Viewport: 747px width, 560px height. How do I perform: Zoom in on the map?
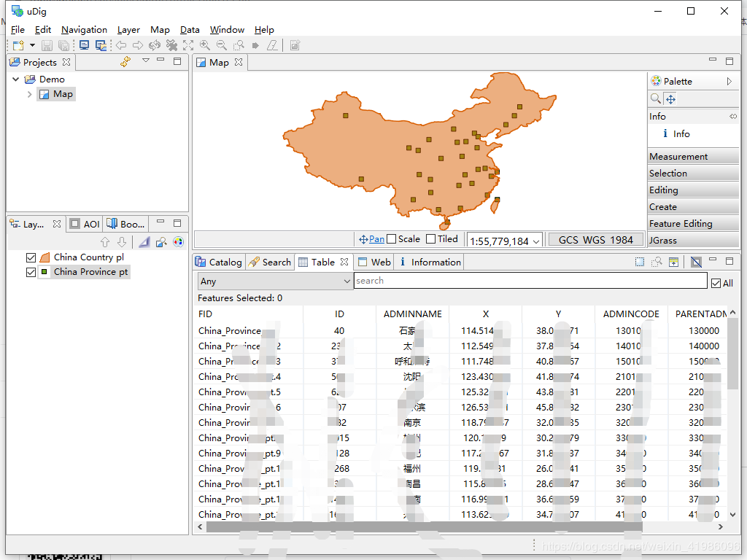(205, 45)
